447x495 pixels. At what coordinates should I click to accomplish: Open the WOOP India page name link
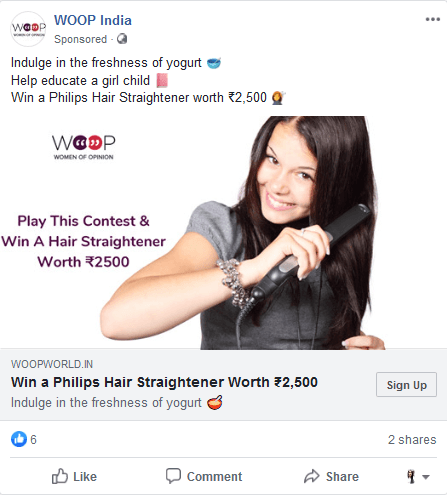coord(93,20)
